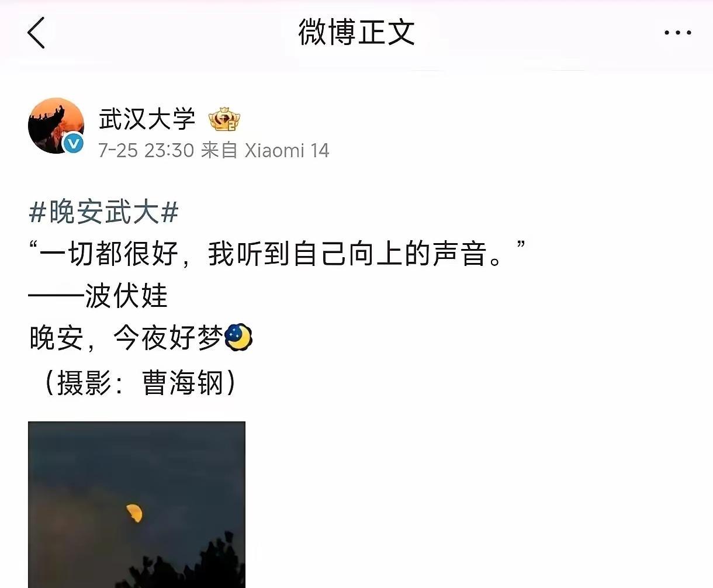Open the attached night sky photo
Viewport: 713px width, 588px height.
coord(137,504)
